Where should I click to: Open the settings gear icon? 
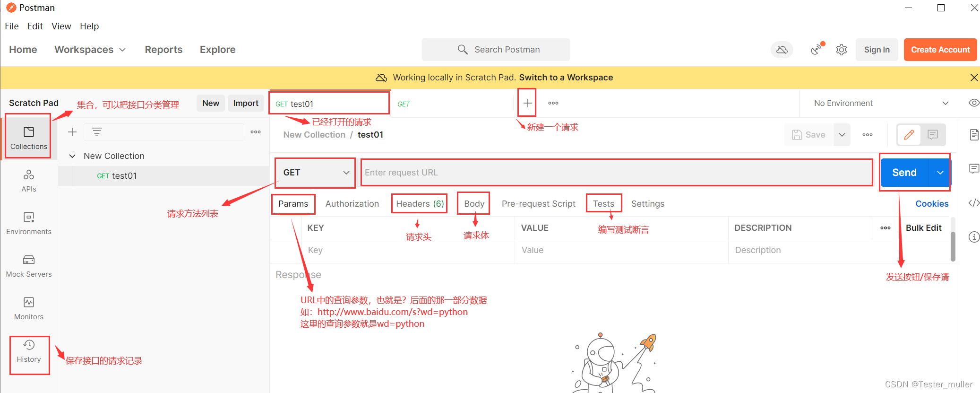point(842,50)
